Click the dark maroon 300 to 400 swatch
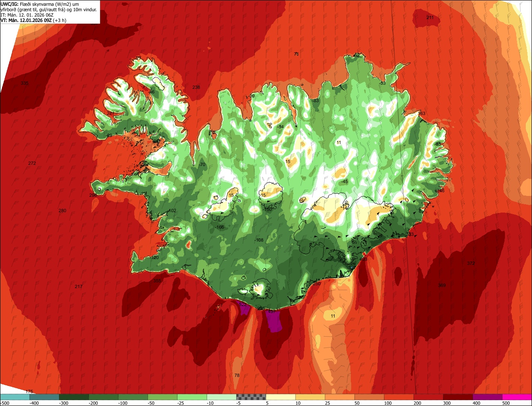532x406 pixels. click(458, 397)
